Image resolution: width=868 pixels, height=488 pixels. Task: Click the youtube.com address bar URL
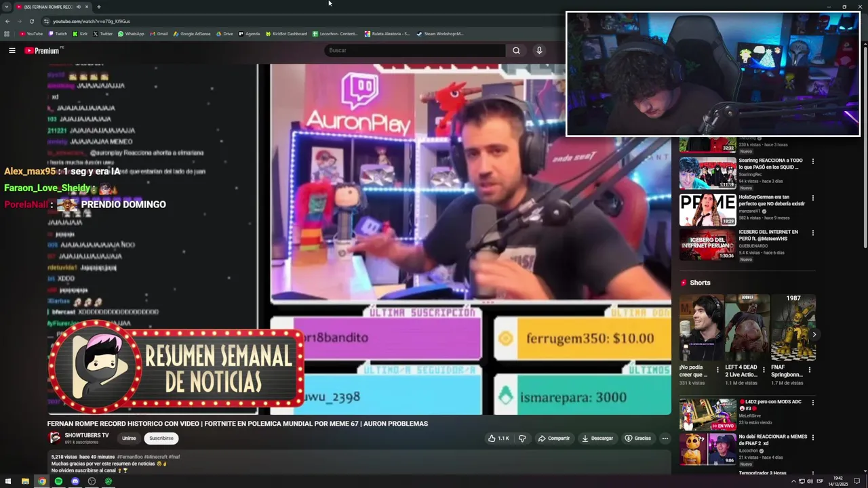tap(92, 21)
